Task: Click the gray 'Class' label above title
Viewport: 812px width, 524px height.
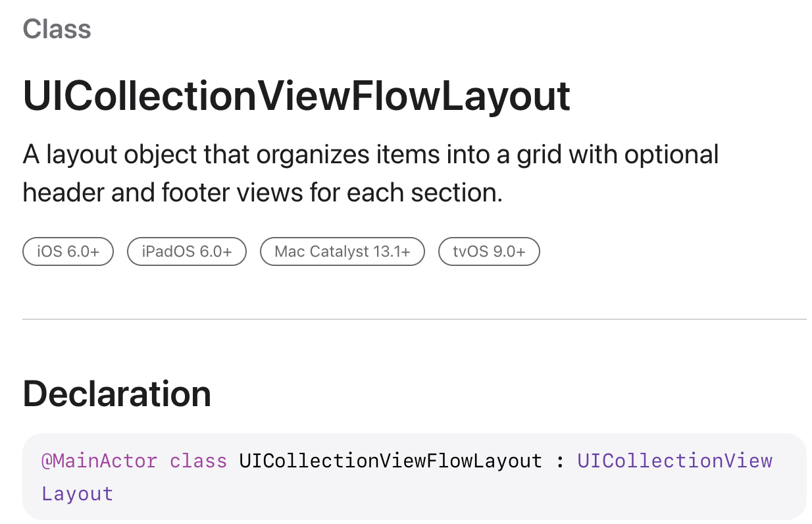Action: [x=57, y=29]
